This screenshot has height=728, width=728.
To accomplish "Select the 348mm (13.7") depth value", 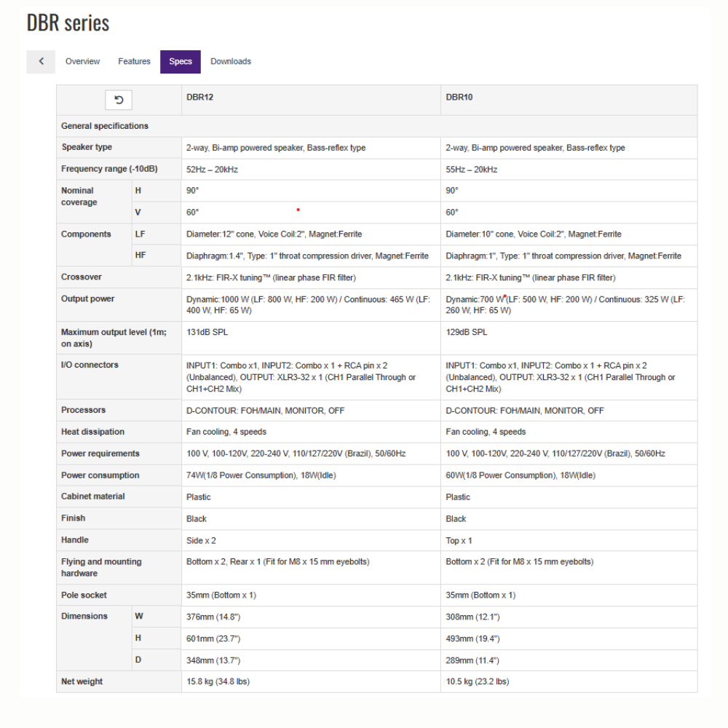I will [x=213, y=661].
